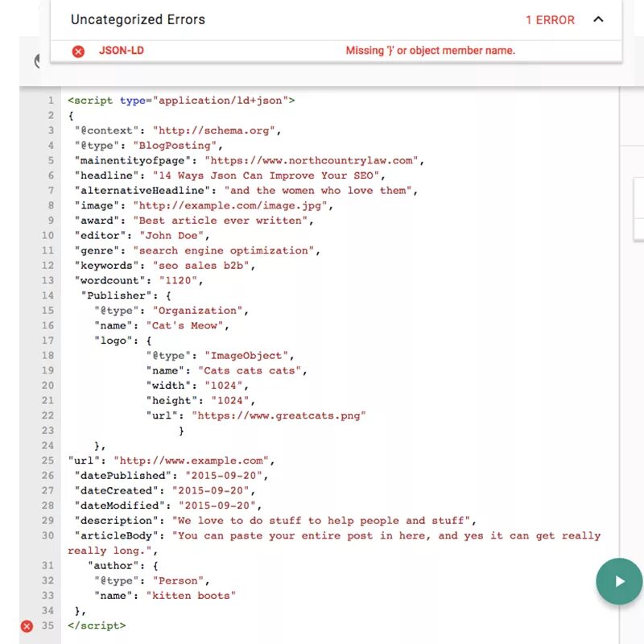Click the keywords 'seo sales b2b' value
This screenshot has width=644, height=644.
(200, 266)
